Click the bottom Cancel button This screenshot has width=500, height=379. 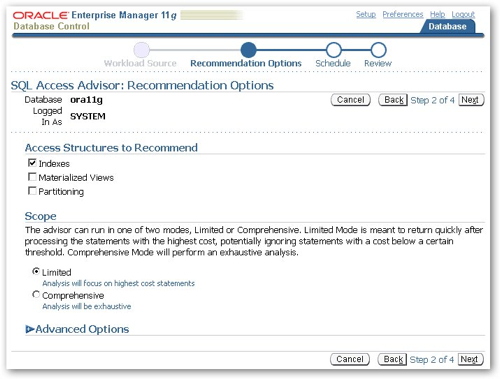[x=350, y=359]
